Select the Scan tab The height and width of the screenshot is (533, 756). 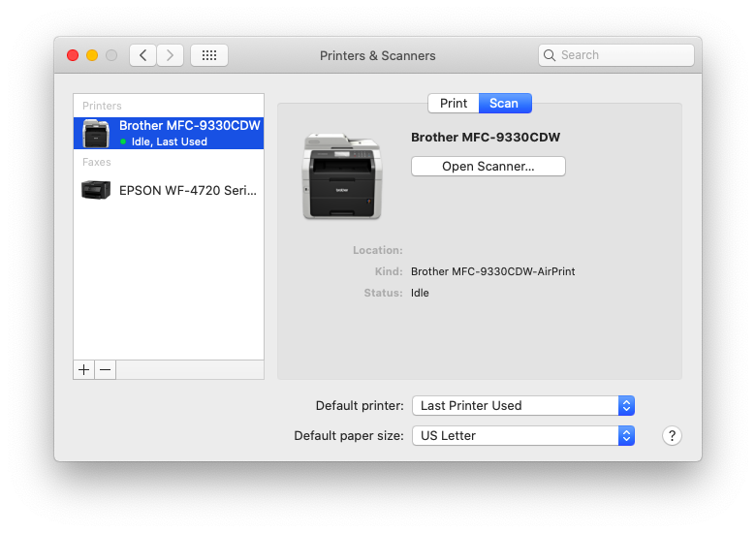[505, 103]
